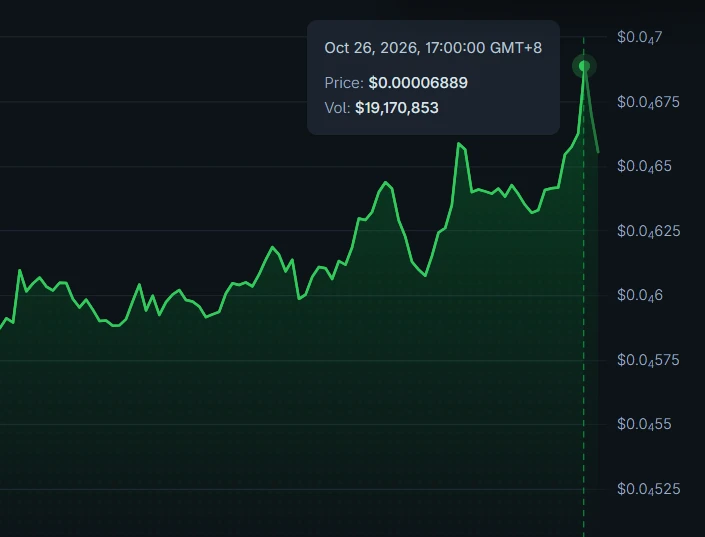Click the $0.0₄6 price axis label
The height and width of the screenshot is (537, 705).
click(x=639, y=296)
